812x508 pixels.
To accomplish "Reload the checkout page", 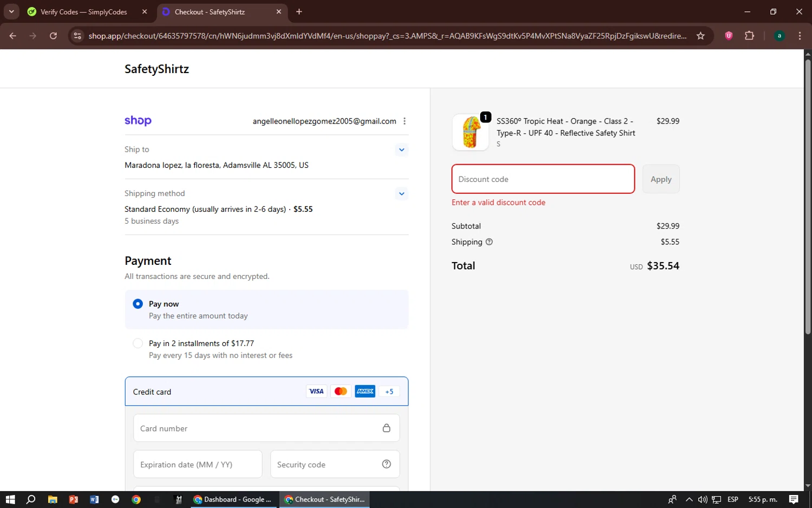I will click(53, 36).
